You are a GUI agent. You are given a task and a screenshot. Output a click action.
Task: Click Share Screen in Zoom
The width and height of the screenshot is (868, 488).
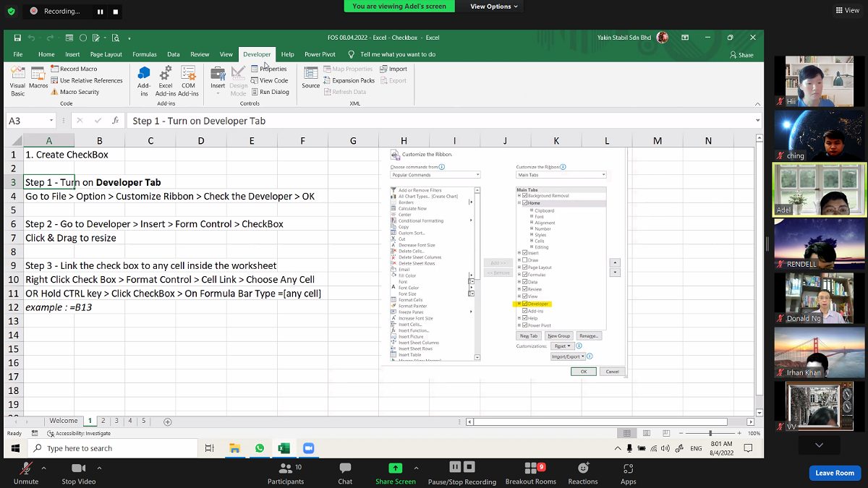(395, 473)
